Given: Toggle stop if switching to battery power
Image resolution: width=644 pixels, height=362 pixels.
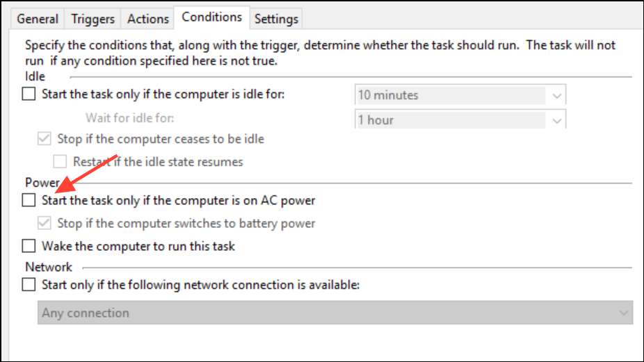Looking at the screenshot, I should tap(45, 224).
